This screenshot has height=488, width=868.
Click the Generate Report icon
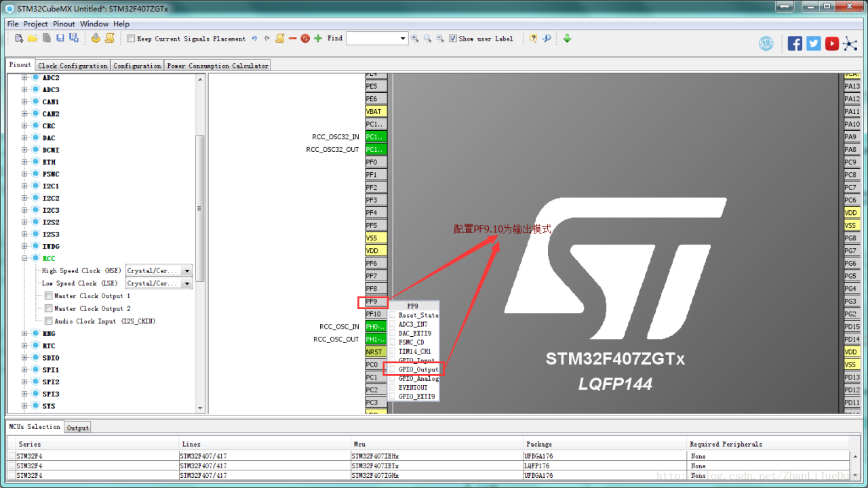(x=109, y=38)
